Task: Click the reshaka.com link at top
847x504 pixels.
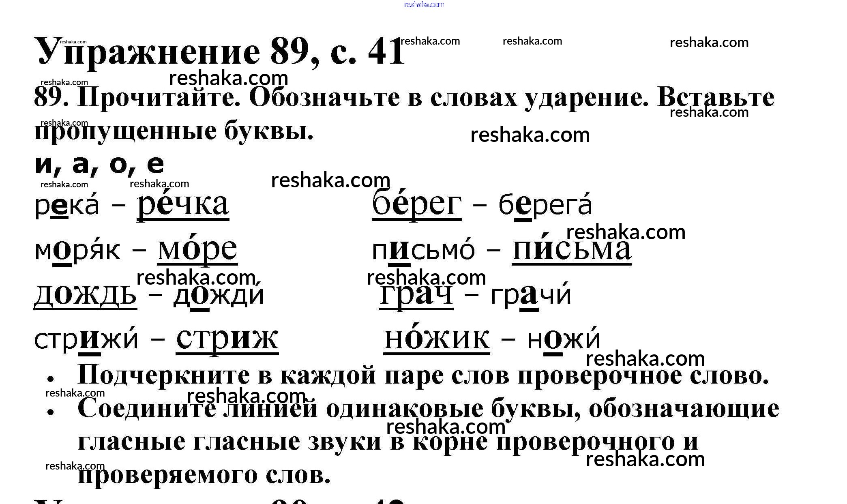Action: [x=424, y=4]
